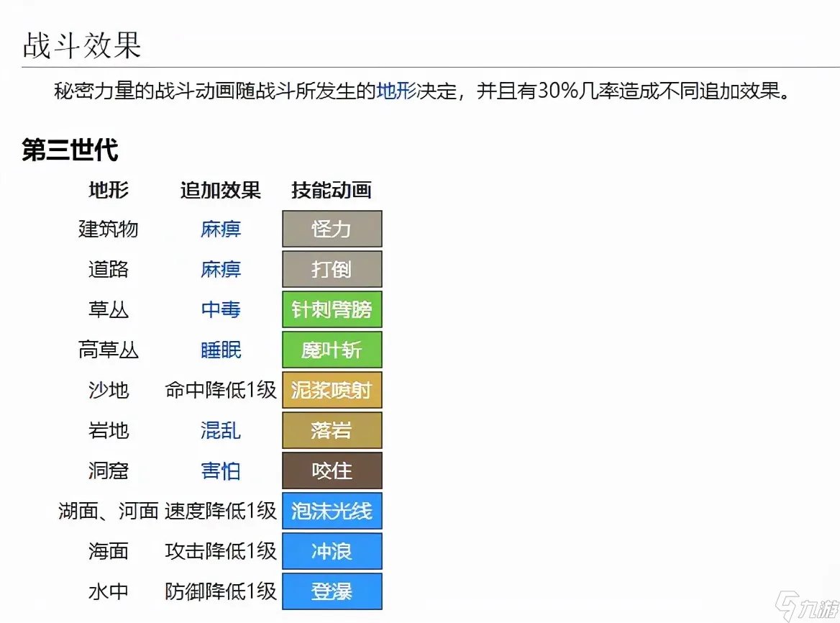This screenshot has height=623, width=840.
Task: Select the 打倒 move badge
Action: coord(332,269)
